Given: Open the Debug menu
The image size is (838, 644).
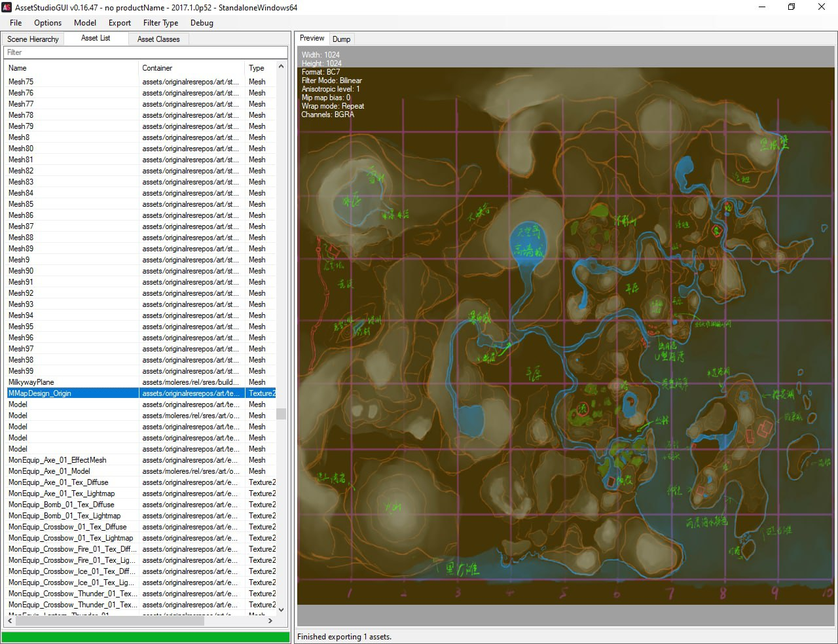Looking at the screenshot, I should [x=202, y=23].
